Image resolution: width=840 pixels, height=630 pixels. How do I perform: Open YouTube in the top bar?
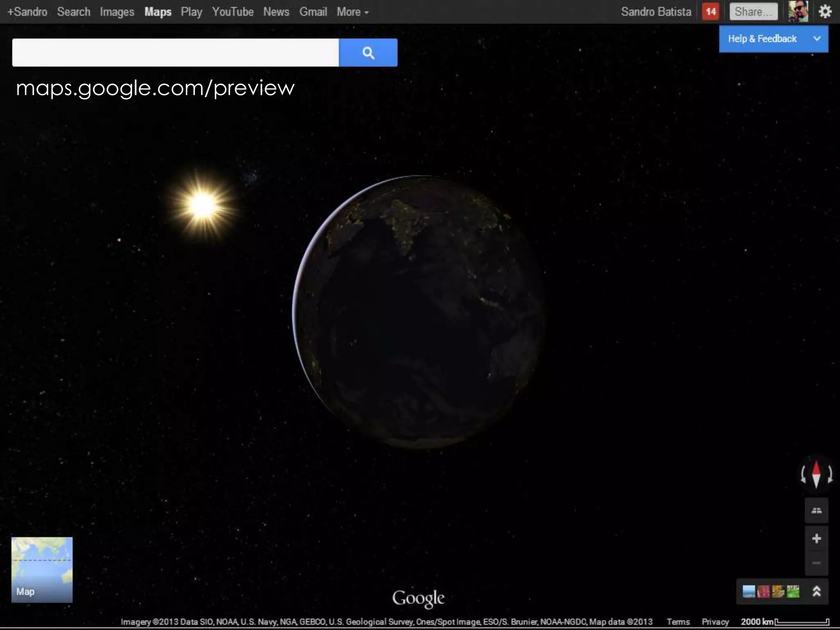(233, 12)
